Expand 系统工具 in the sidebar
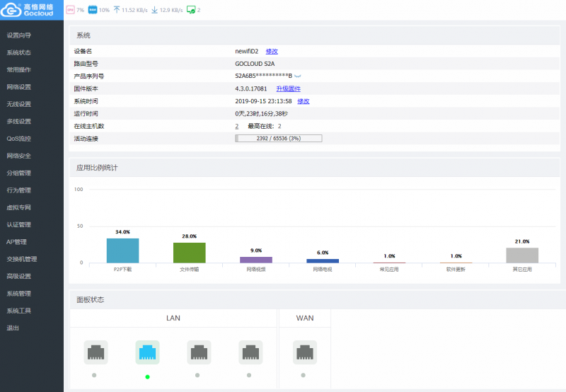This screenshot has height=392, width=566. (x=19, y=311)
